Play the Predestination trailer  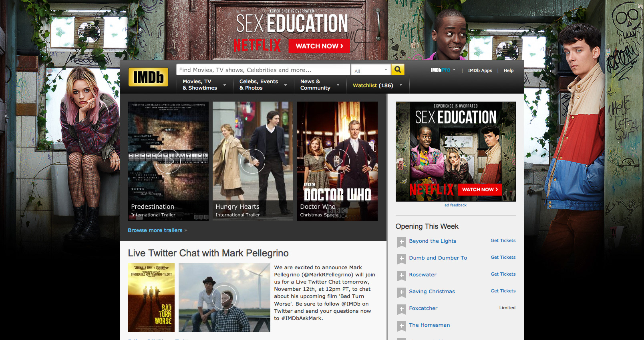coord(168,161)
